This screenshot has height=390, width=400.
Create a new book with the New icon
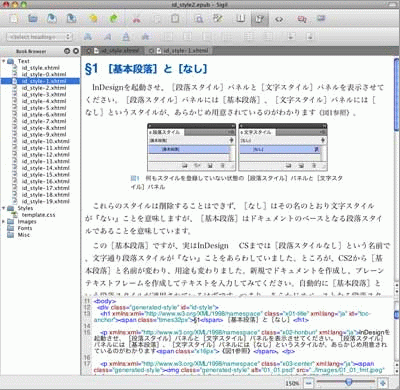tap(13, 19)
